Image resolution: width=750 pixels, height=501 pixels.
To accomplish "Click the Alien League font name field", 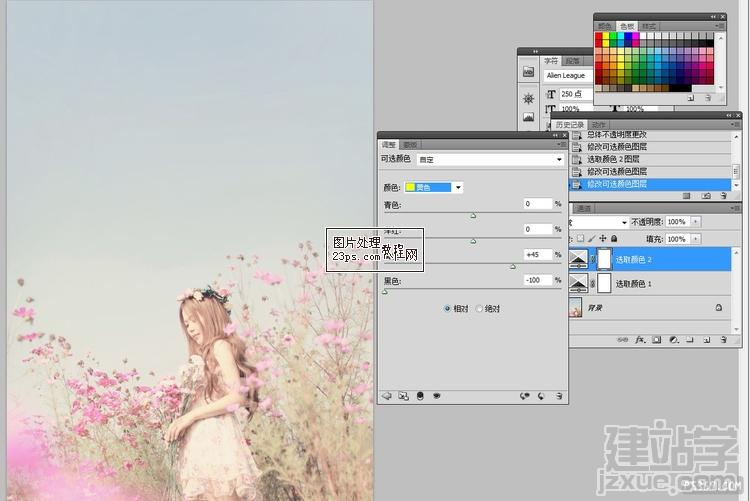I will 569,76.
